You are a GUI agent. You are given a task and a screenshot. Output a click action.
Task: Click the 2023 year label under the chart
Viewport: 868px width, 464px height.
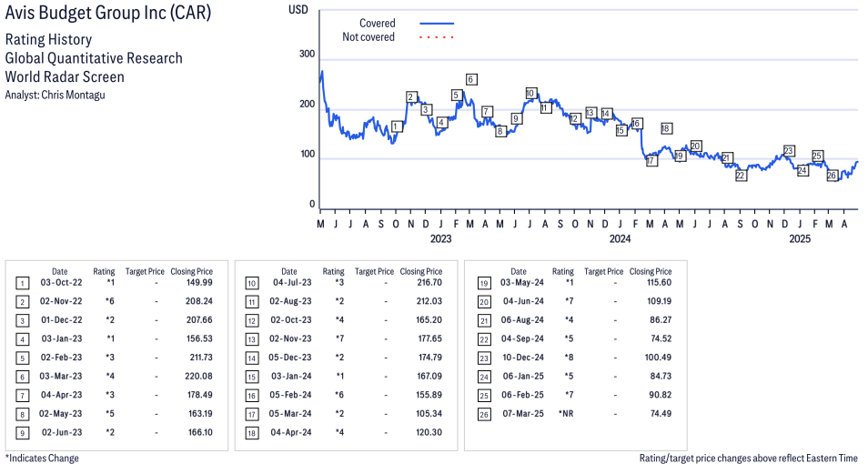click(x=440, y=238)
